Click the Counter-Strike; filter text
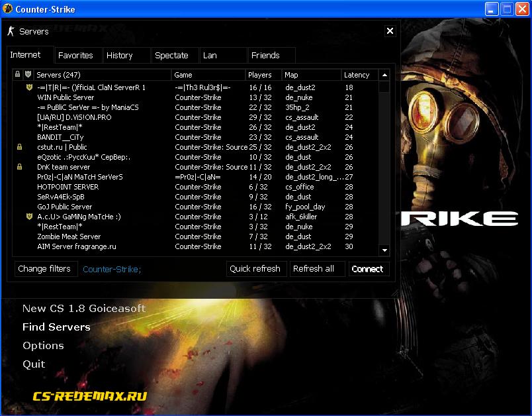This screenshot has height=416, width=532. coord(112,270)
